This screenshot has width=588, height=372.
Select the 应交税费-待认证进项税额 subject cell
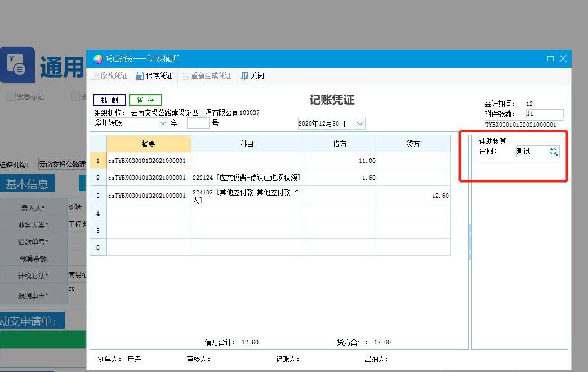247,178
